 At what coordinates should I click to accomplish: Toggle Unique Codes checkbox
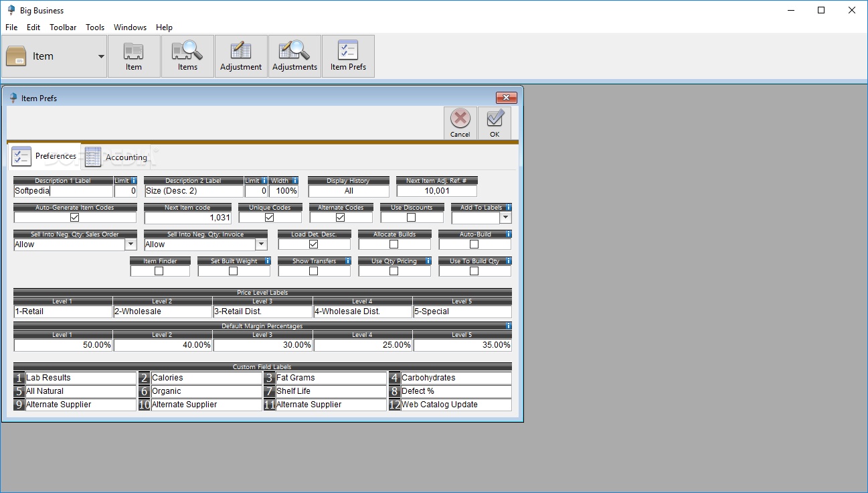pyautogui.click(x=269, y=218)
